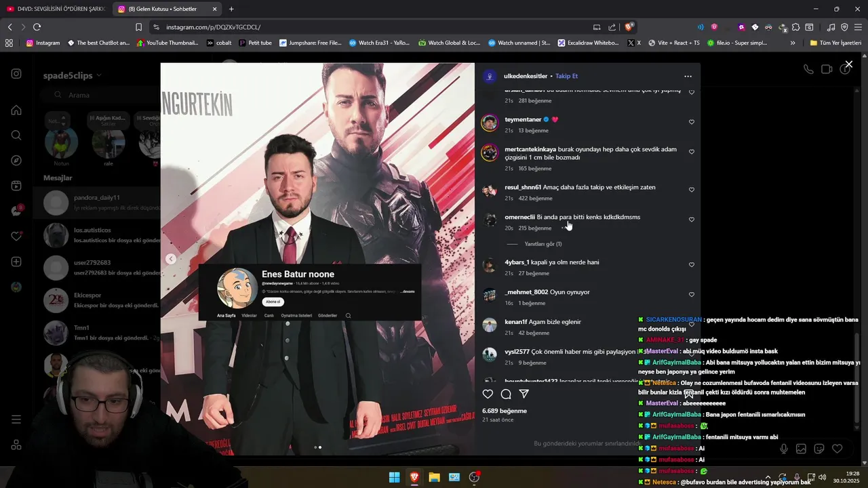Go back in browser
The height and width of the screenshot is (488, 868).
coord(9,27)
